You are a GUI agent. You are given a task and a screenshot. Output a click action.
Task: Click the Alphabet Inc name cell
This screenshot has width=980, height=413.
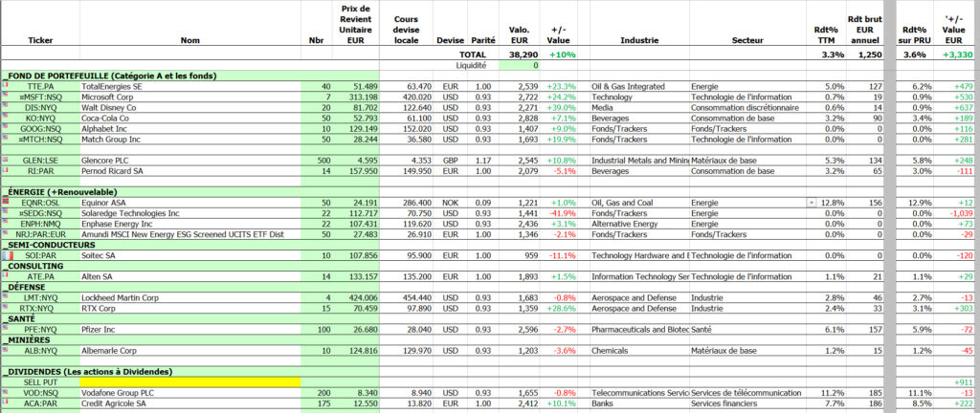click(x=190, y=129)
